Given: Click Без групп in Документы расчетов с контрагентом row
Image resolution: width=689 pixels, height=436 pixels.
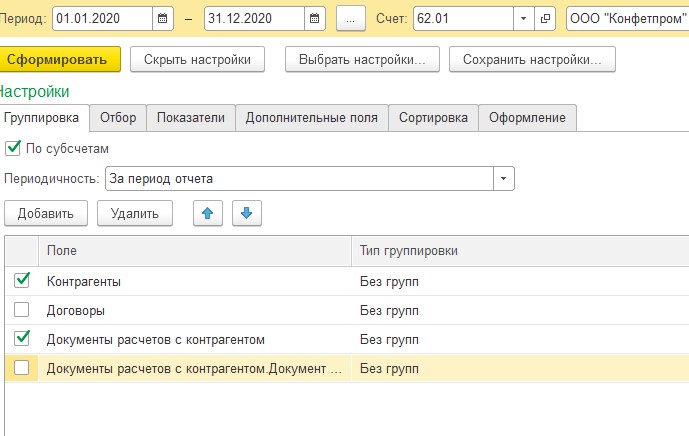Looking at the screenshot, I should click(x=389, y=340).
